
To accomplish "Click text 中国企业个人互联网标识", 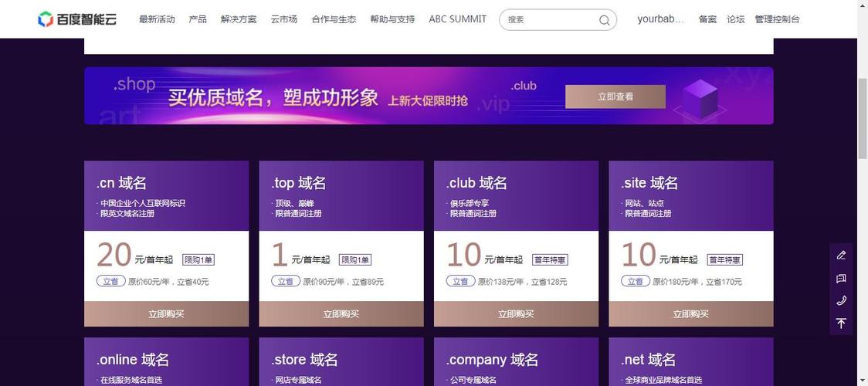I will (143, 204).
